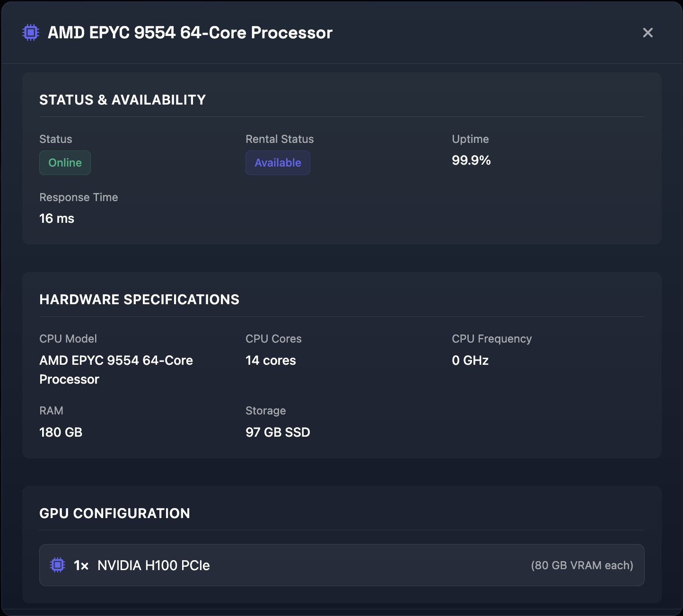This screenshot has height=616, width=683.
Task: Click the 99.9% uptime value
Action: (x=471, y=160)
